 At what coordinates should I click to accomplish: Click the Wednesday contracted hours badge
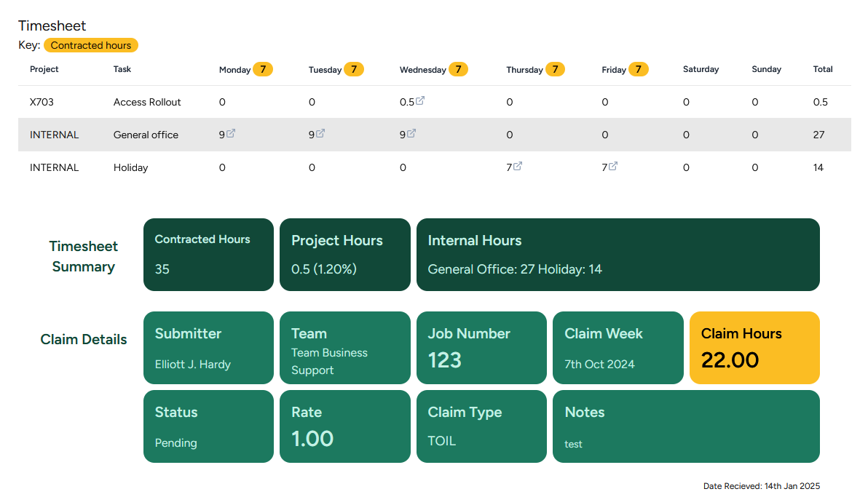[458, 69]
